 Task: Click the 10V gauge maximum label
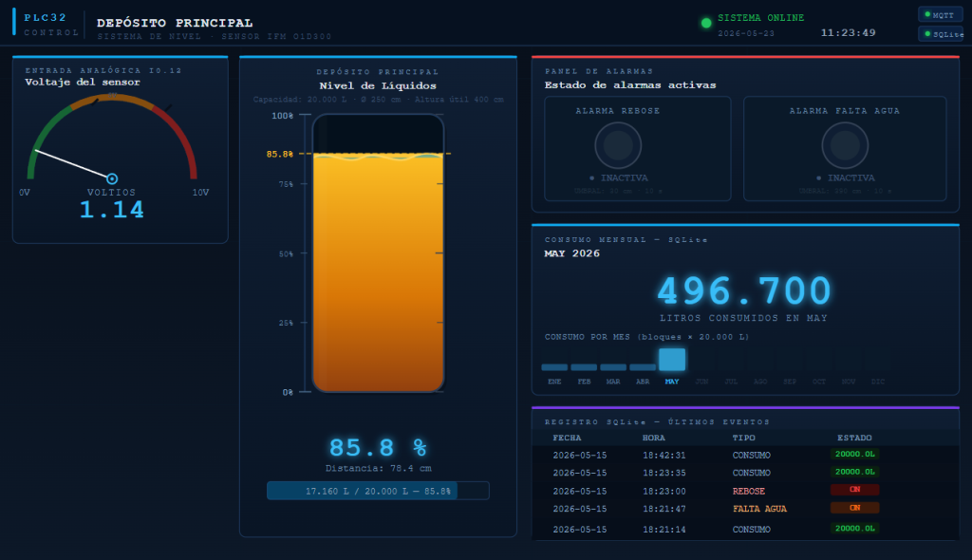200,193
